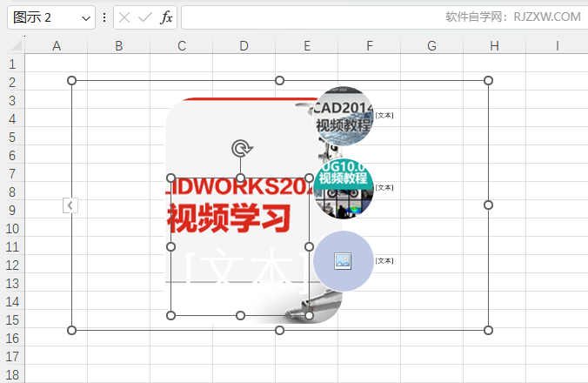Click the selected shape's bottom-left sizing handle
The width and height of the screenshot is (588, 383).
[170, 315]
